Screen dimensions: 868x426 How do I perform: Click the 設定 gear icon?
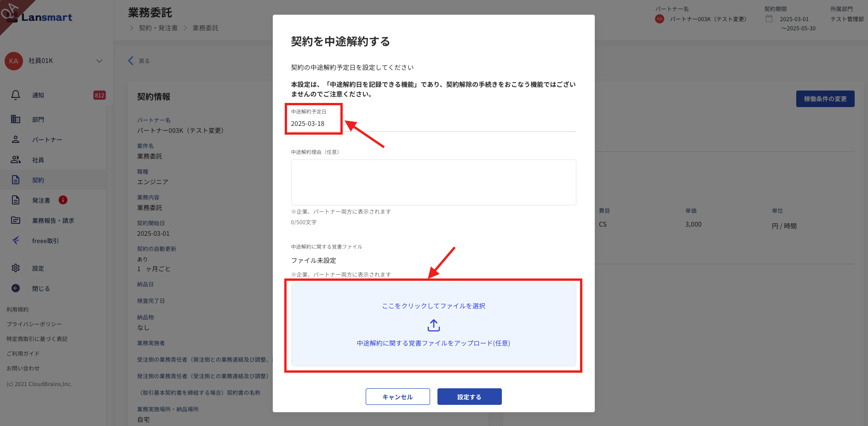(x=16, y=268)
